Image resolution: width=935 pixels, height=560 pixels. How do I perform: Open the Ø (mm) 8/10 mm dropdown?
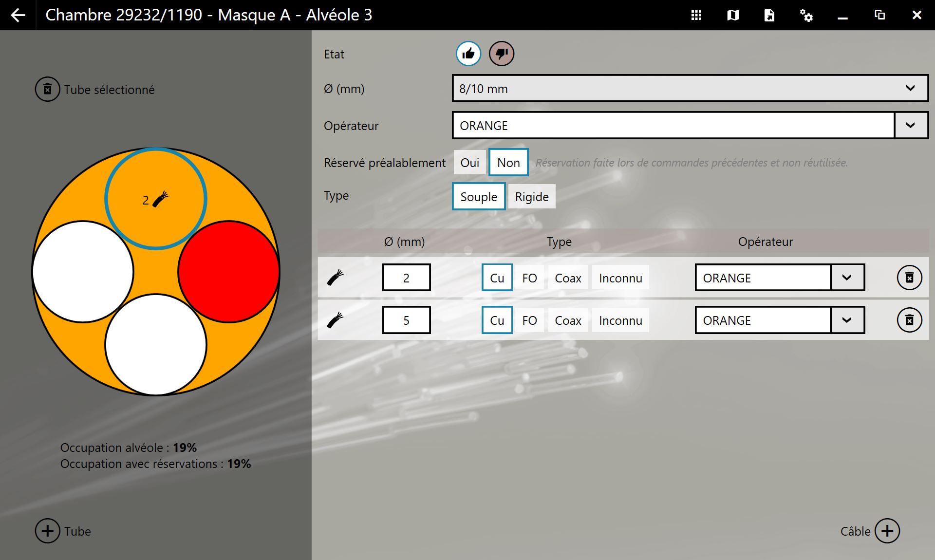[x=690, y=88]
